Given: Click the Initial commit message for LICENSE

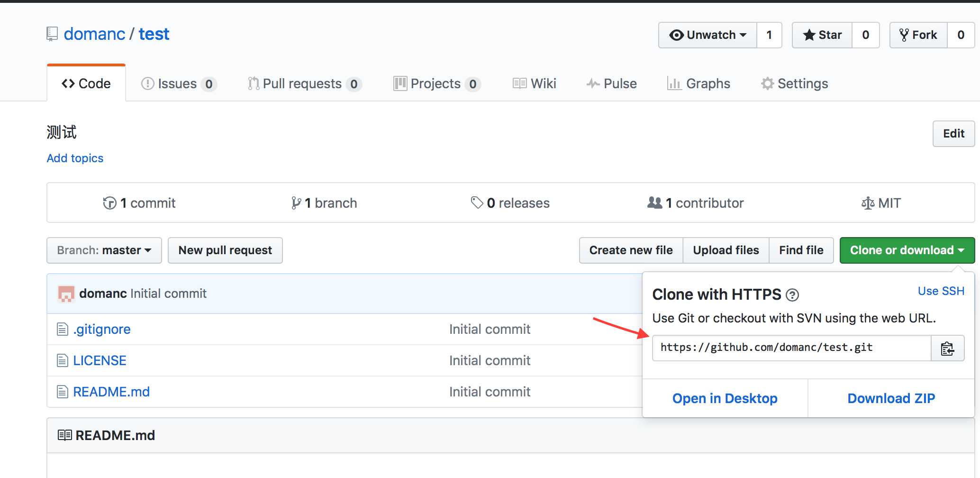Looking at the screenshot, I should click(490, 360).
